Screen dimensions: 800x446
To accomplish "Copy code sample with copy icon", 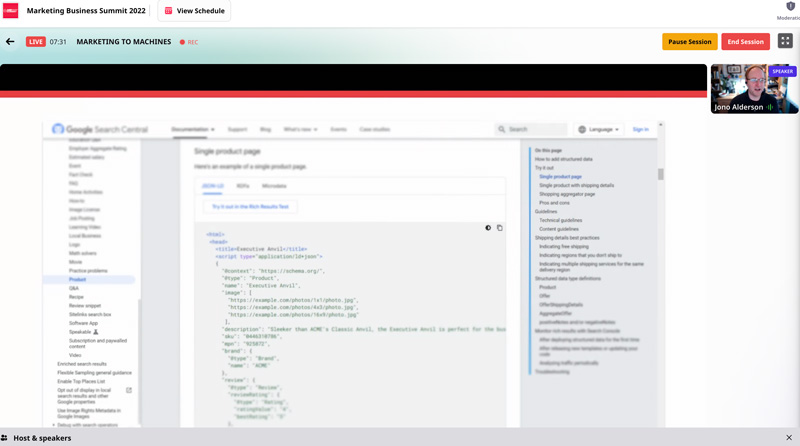I will click(x=499, y=228).
